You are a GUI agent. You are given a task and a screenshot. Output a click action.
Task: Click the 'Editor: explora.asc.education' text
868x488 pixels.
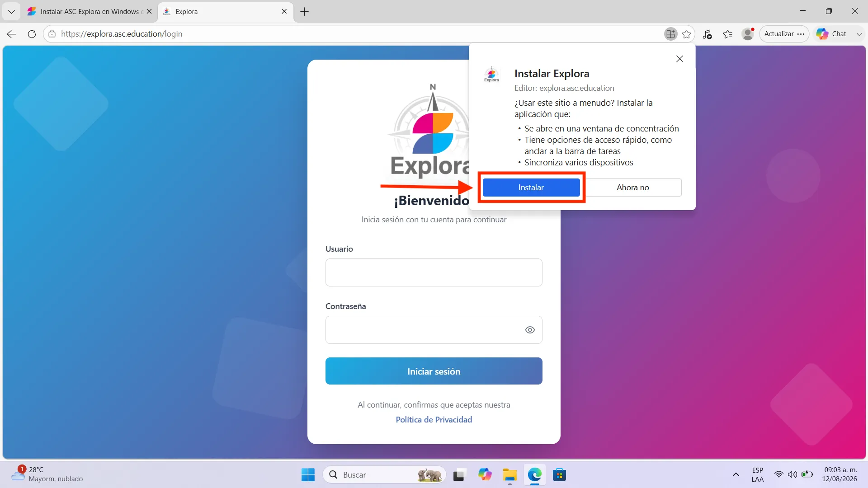[564, 88]
